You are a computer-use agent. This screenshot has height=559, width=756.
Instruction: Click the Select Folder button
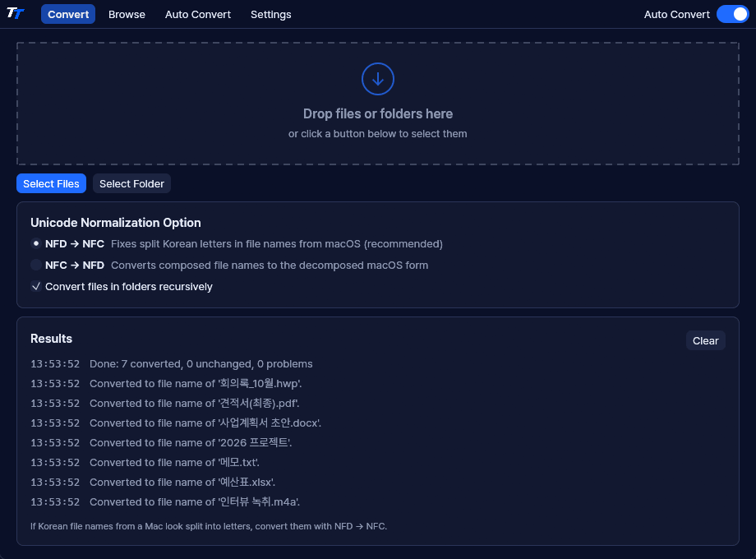[x=131, y=183]
